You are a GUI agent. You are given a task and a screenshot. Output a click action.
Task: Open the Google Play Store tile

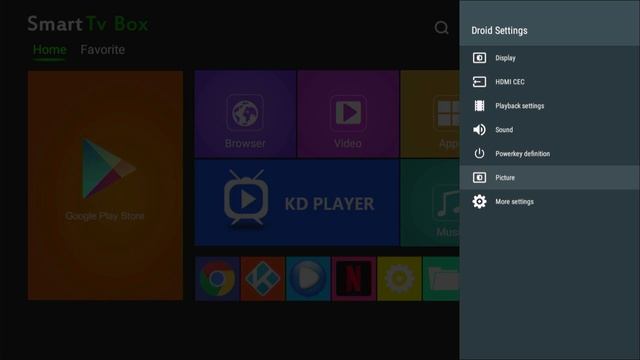pyautogui.click(x=105, y=185)
